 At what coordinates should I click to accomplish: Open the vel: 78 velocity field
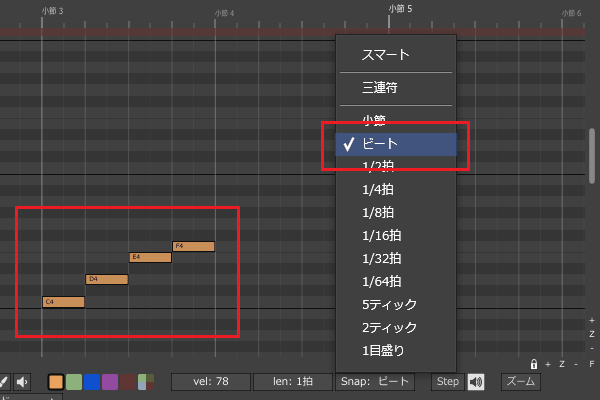[x=209, y=381]
